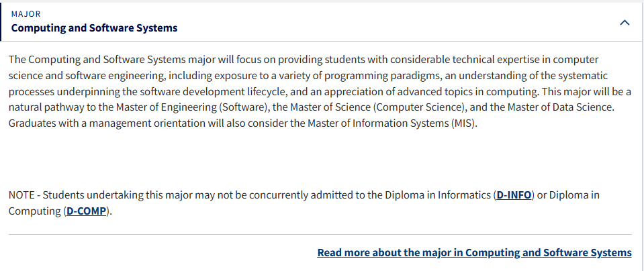Click the MAJOR label above the heading

click(26, 14)
